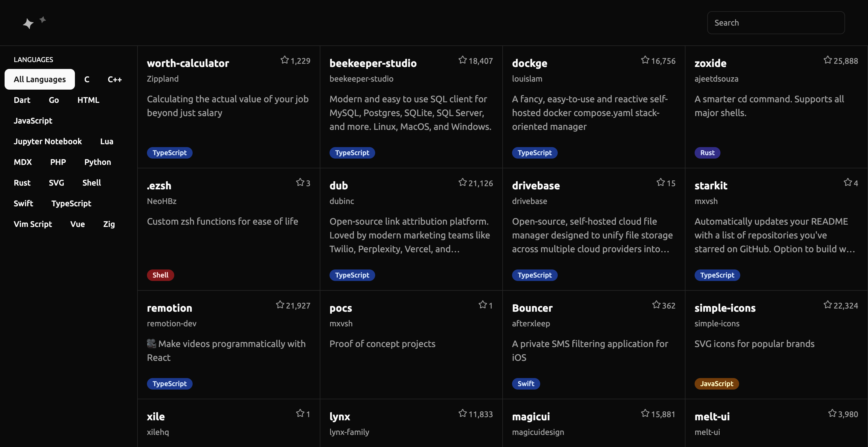Click the star icon on zoxide card

click(x=828, y=60)
